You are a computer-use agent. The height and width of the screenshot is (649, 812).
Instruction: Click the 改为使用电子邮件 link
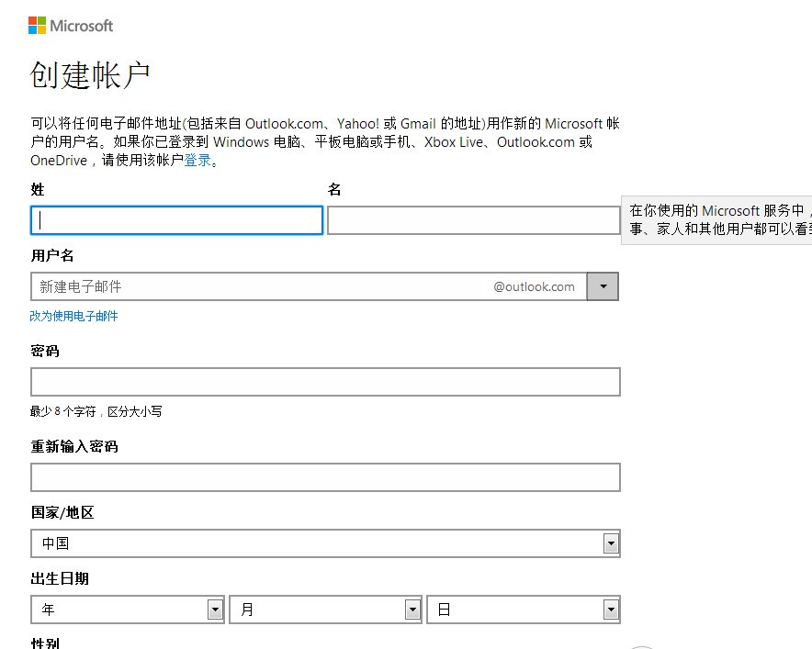click(x=73, y=316)
